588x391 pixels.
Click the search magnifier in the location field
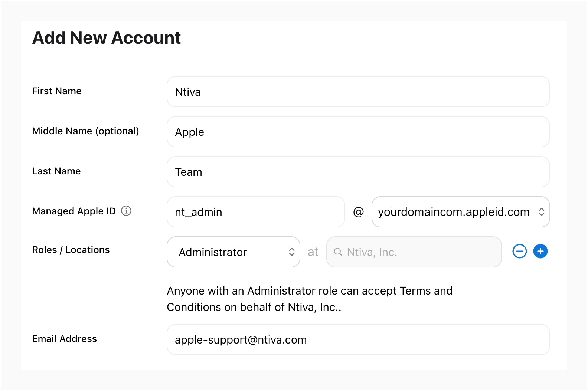click(338, 252)
